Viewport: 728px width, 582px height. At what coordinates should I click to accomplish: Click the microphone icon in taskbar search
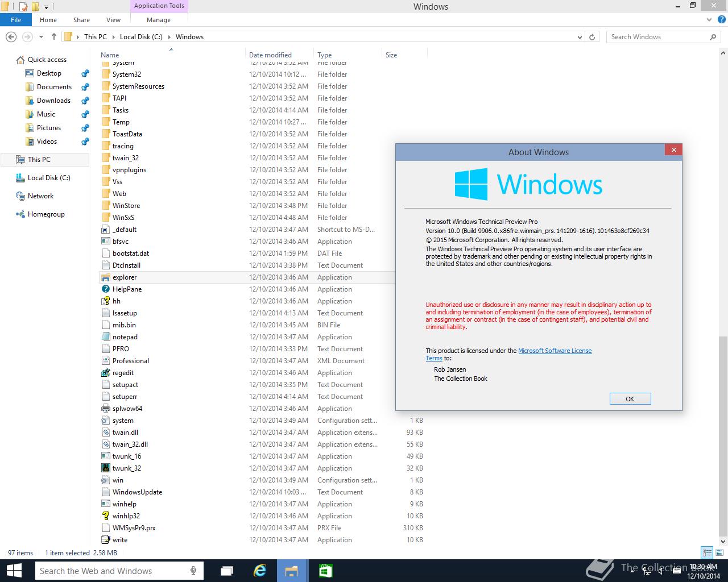[x=193, y=571]
